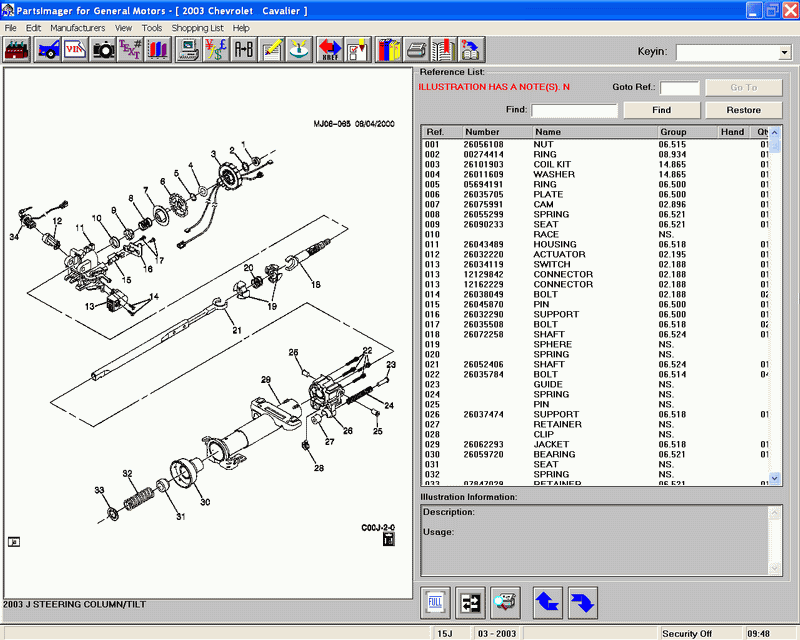Select the 001 NUT row
Image resolution: width=800 pixels, height=640 pixels.
tap(595, 144)
